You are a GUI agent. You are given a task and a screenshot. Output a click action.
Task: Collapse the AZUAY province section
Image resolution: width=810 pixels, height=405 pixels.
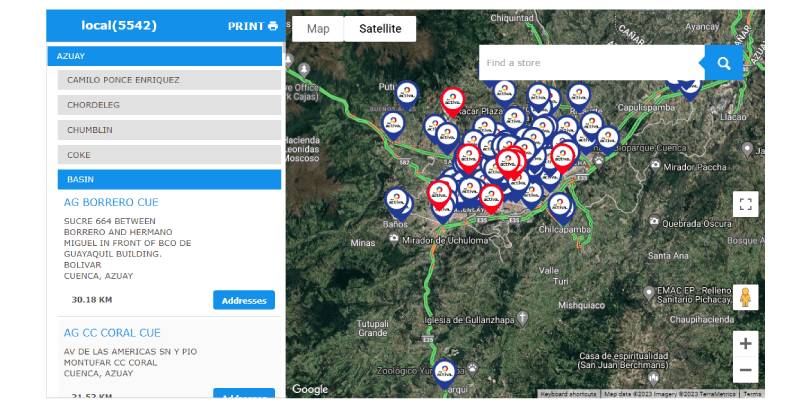[x=165, y=56]
